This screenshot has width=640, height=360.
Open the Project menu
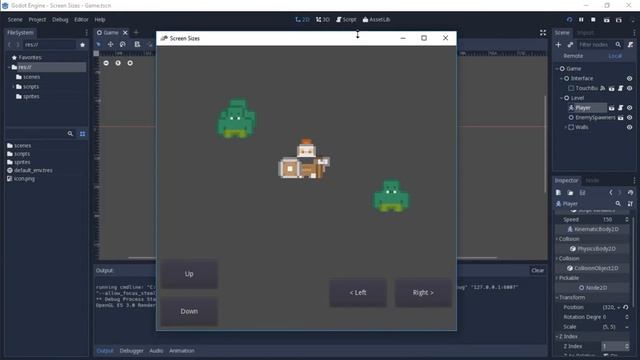tap(37, 20)
